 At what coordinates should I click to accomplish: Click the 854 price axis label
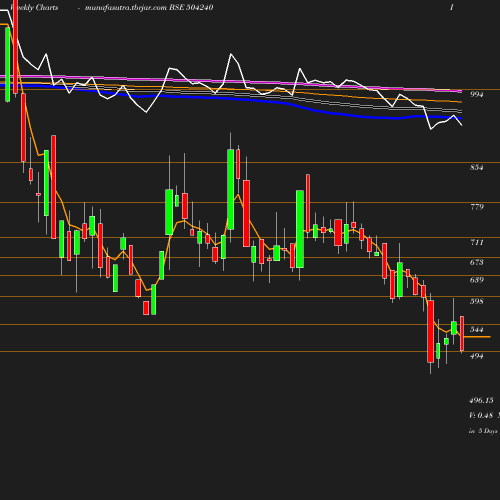(x=476, y=167)
